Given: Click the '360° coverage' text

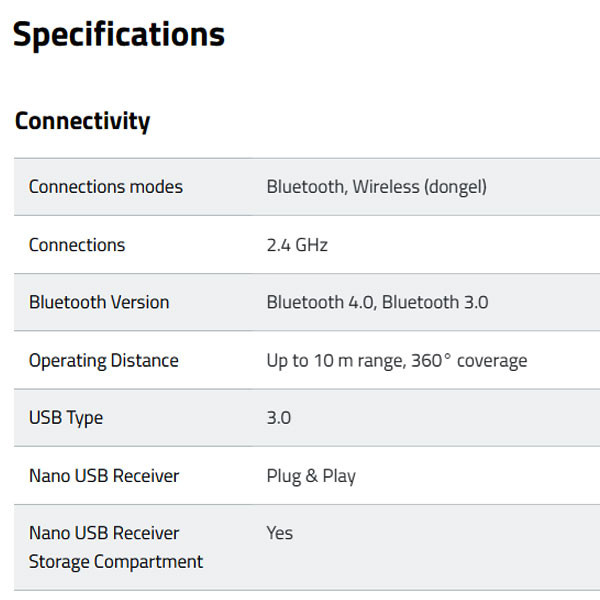Looking at the screenshot, I should click(469, 360).
